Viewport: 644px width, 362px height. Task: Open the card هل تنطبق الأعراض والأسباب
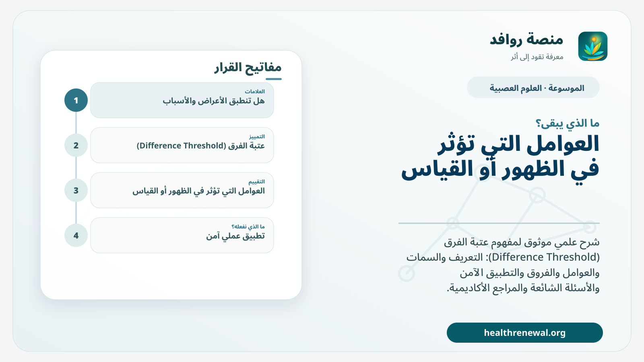pos(182,100)
